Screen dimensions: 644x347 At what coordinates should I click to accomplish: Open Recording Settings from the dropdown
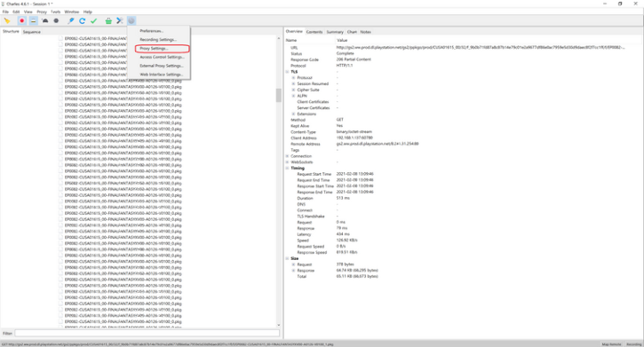(158, 40)
